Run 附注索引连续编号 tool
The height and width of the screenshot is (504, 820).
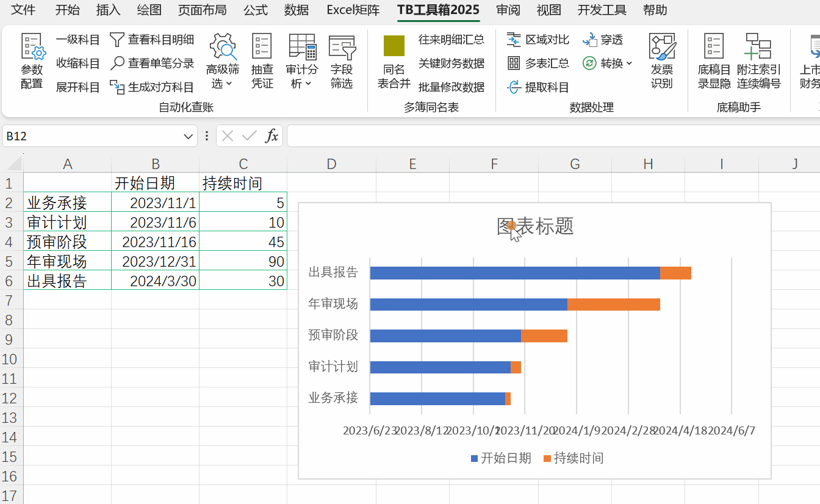tap(758, 62)
